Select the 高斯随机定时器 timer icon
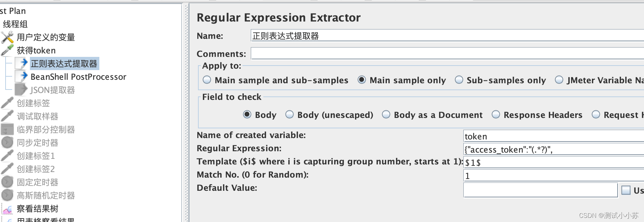 click(7, 195)
